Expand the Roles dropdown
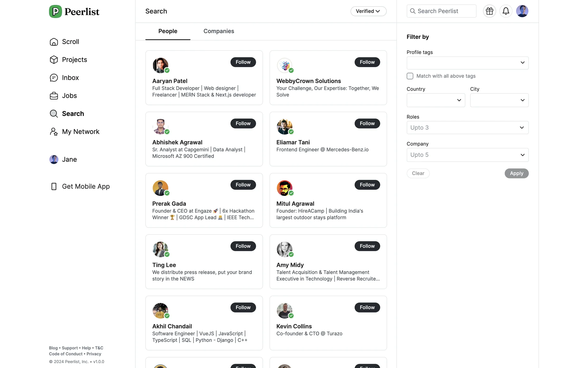The width and height of the screenshot is (588, 368). pos(467,128)
